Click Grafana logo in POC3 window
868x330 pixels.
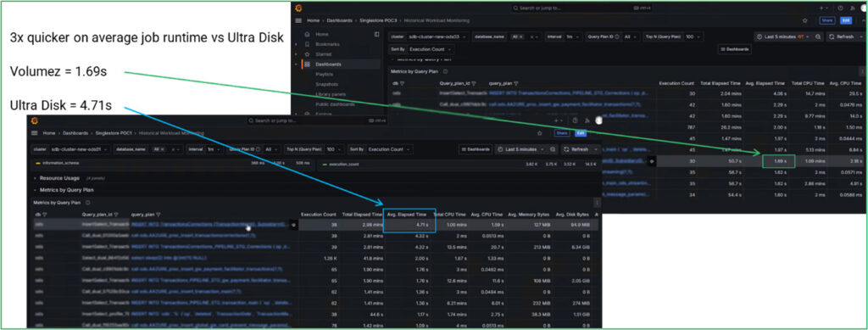(298, 8)
